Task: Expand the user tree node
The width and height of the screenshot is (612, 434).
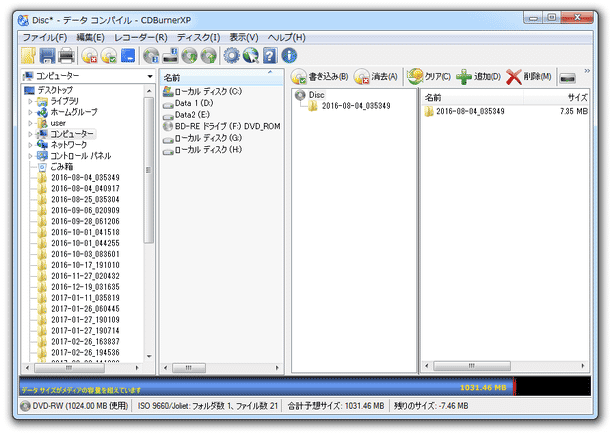Action: tap(30, 123)
